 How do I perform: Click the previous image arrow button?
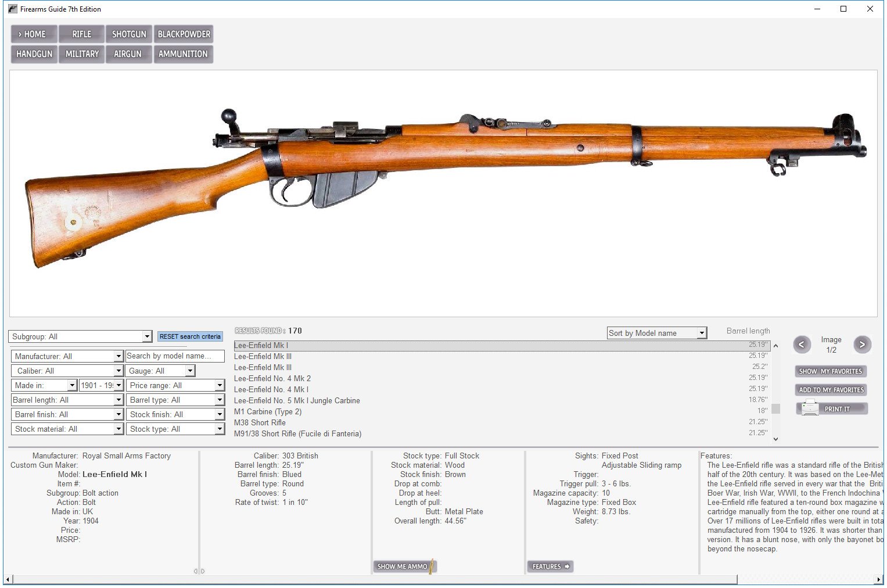coord(802,345)
